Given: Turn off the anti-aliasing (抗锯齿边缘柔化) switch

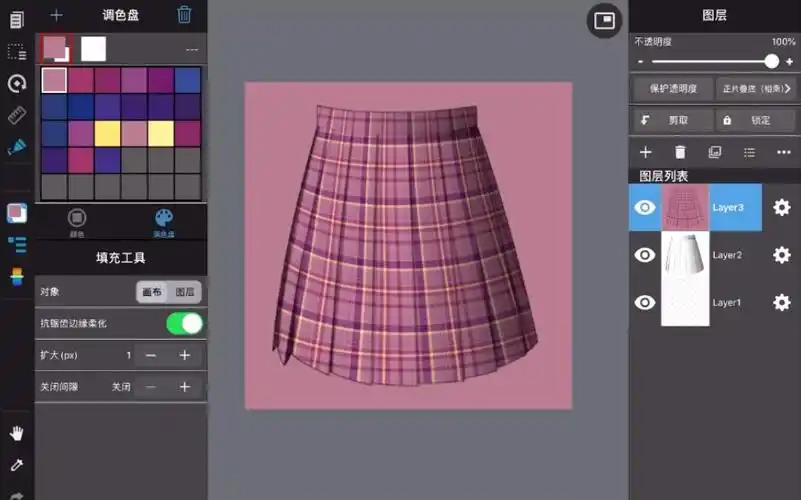Looking at the screenshot, I should pos(184,323).
